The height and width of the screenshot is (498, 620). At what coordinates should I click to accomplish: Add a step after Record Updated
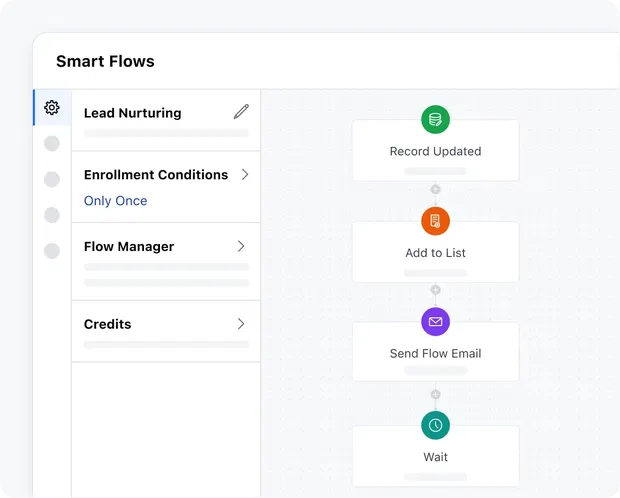(x=435, y=189)
